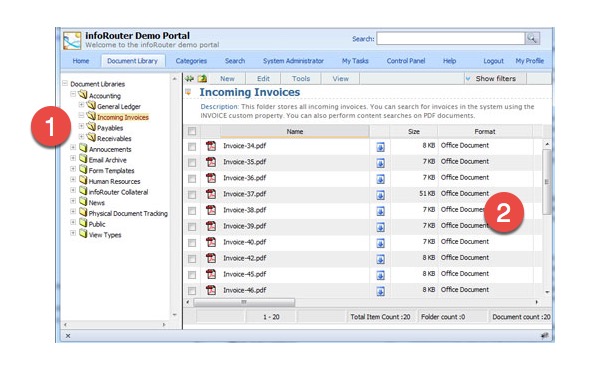Open the My Profile link

pyautogui.click(x=529, y=61)
